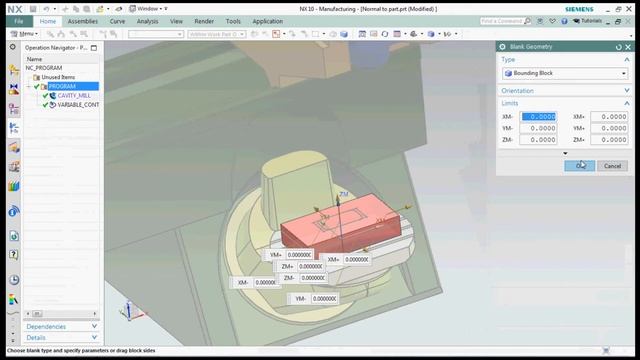The height and width of the screenshot is (360, 640).
Task: Click the red-bordered selection icon in the top border bar
Action: [276, 34]
